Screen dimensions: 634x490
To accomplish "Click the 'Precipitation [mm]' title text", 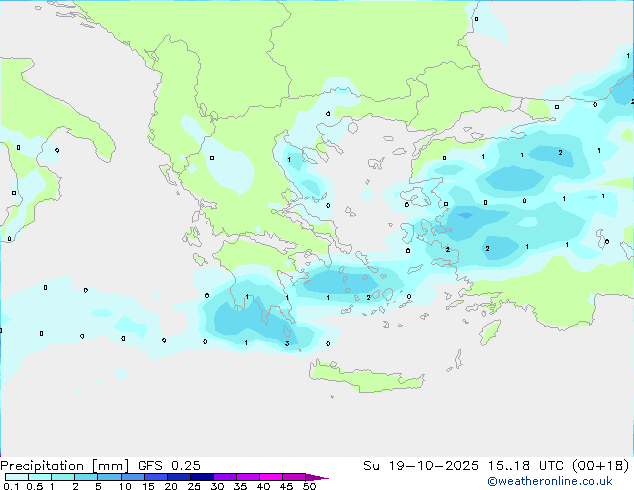I will (x=64, y=466).
